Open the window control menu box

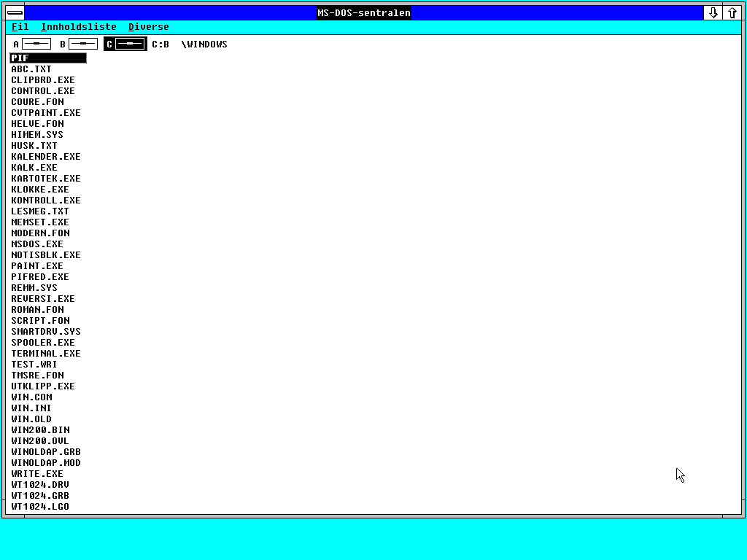click(x=15, y=13)
